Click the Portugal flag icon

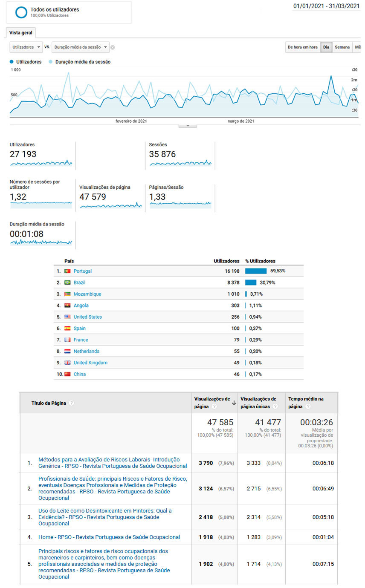(x=67, y=271)
